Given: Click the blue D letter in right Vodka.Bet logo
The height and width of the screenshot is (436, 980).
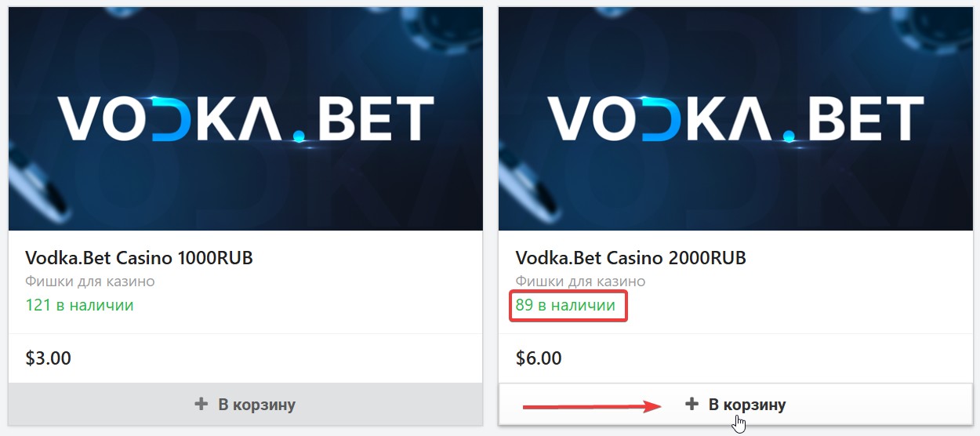Looking at the screenshot, I should pos(660,119).
